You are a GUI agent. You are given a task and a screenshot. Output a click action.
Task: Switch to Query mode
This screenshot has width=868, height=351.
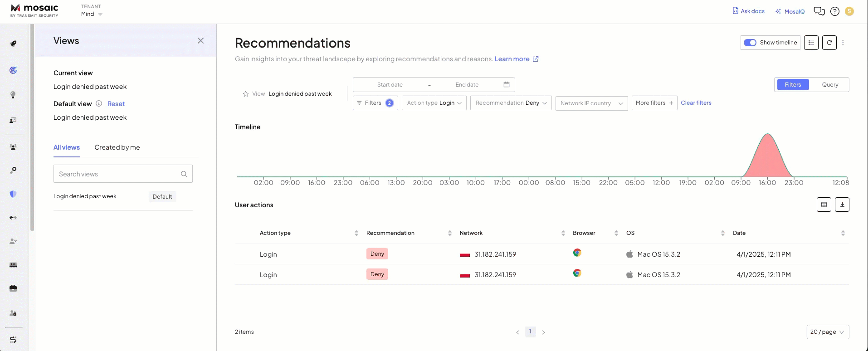pos(829,85)
